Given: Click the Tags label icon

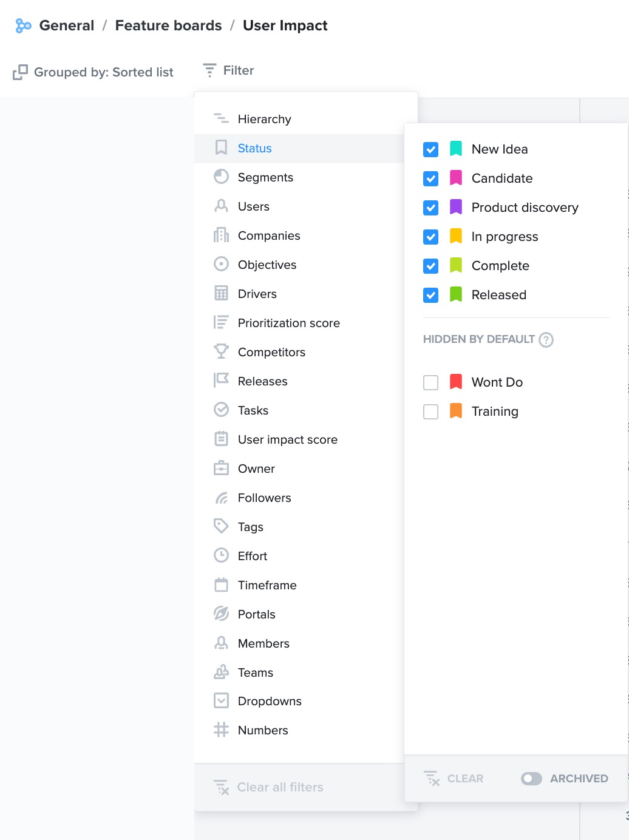Looking at the screenshot, I should 221,526.
